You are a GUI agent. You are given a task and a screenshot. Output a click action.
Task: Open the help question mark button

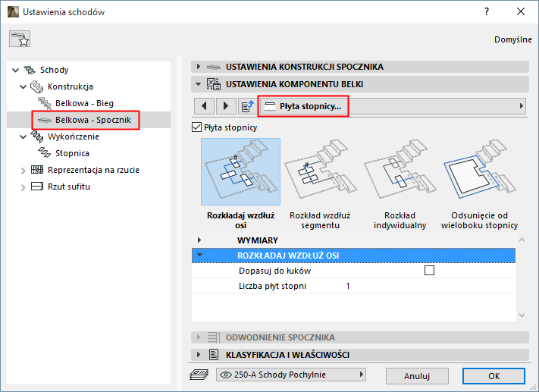point(487,11)
